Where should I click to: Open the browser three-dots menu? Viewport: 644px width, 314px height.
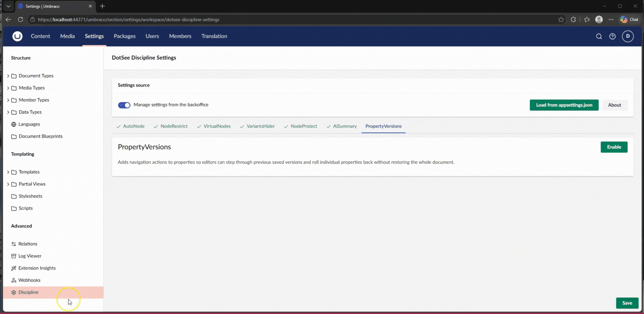point(611,19)
